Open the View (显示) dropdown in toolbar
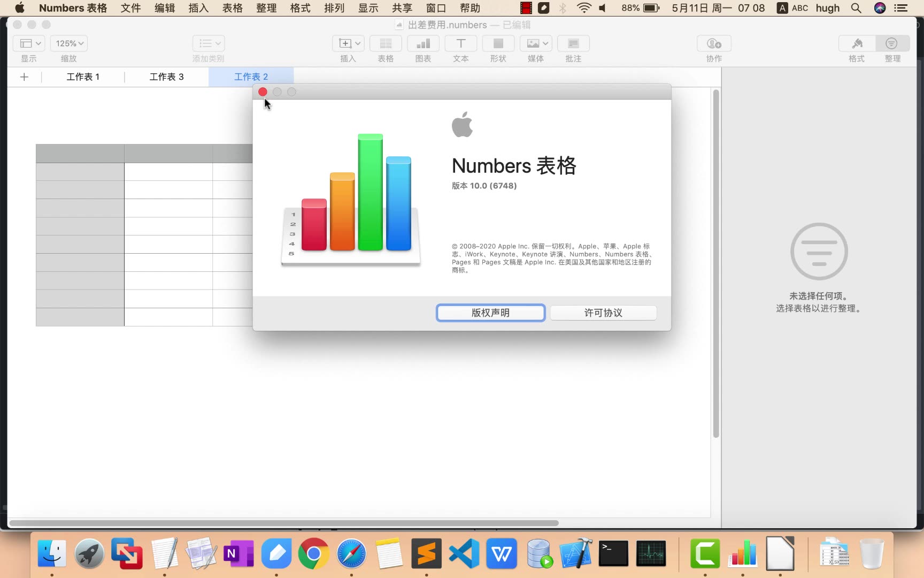This screenshot has height=578, width=924. (30, 43)
